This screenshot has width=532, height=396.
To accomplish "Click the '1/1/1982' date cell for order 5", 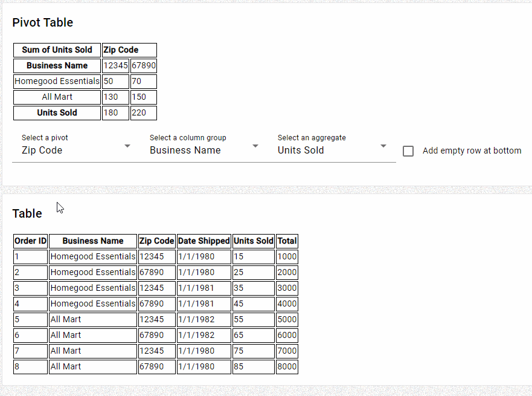I will pos(204,319).
